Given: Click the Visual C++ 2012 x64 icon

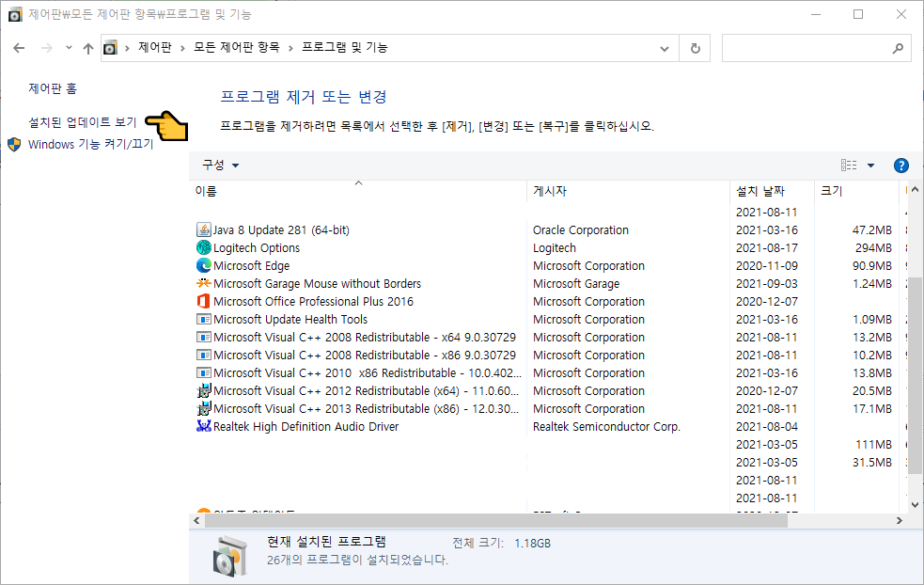Looking at the screenshot, I should pyautogui.click(x=203, y=391).
